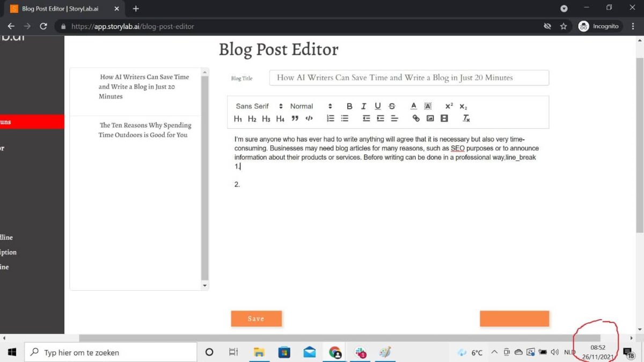Screen dimensions: 644x362
Task: Open Chrome's browser menu
Action: 633,26
